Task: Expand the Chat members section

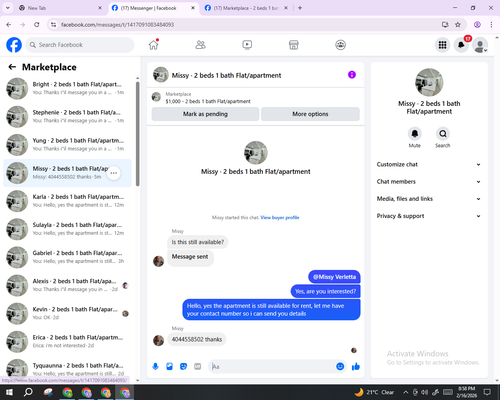Action: [x=429, y=182]
